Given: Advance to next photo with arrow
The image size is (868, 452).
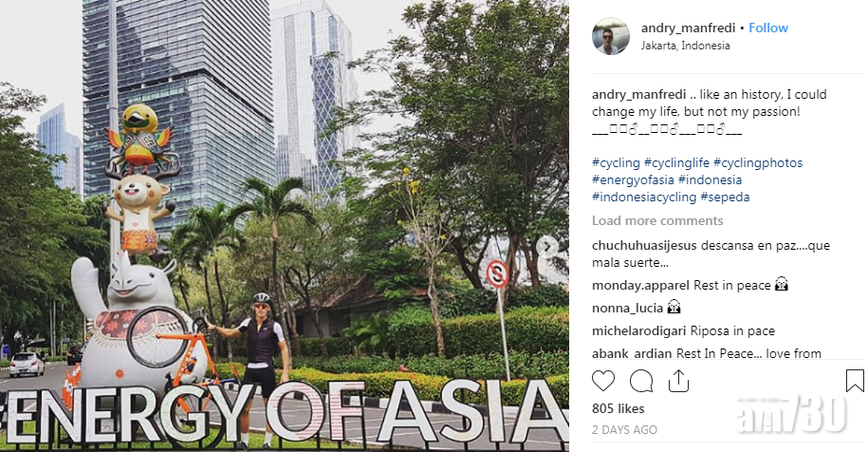Looking at the screenshot, I should tap(547, 247).
